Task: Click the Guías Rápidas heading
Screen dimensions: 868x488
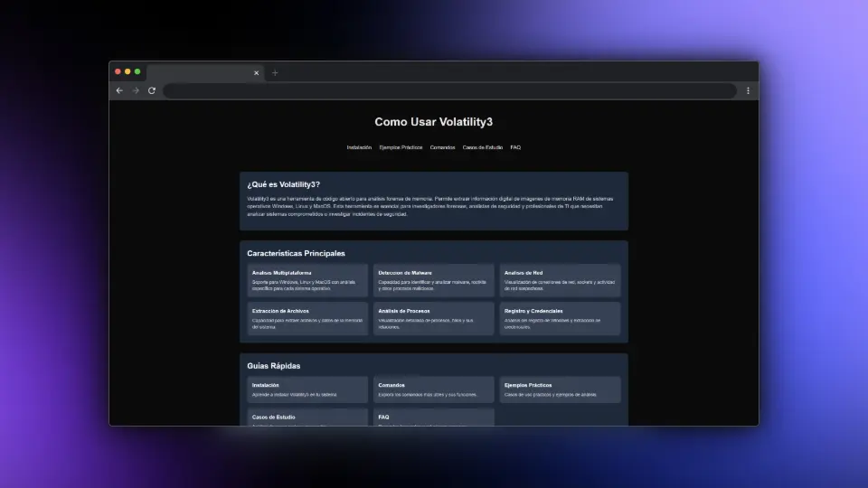Action: click(x=273, y=366)
